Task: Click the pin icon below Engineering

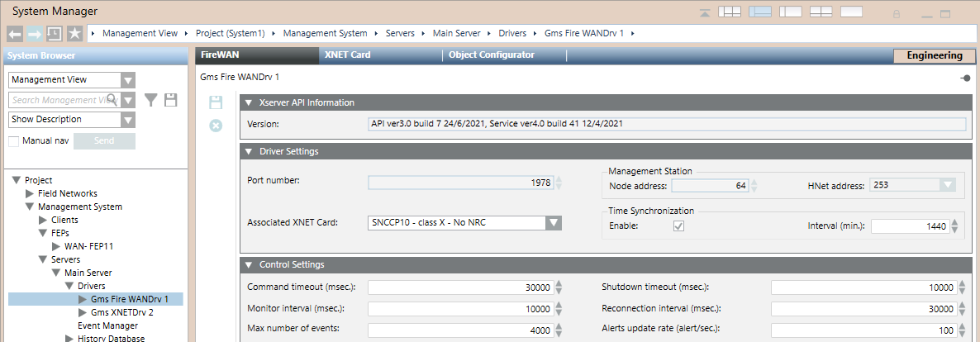Action: [965, 78]
